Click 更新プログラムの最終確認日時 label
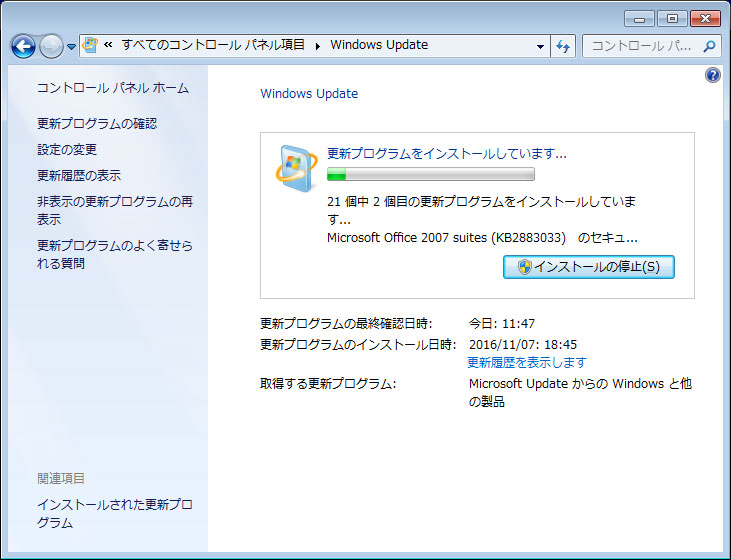The image size is (731, 560). [346, 324]
